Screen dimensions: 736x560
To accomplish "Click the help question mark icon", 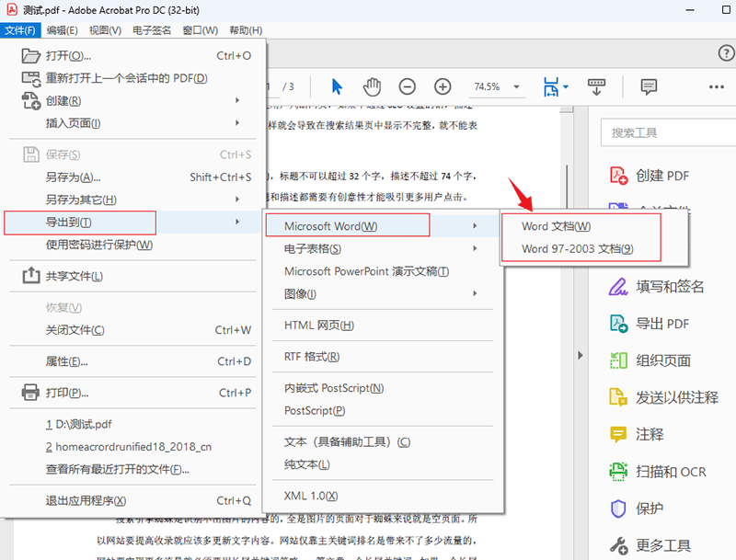I will tap(726, 53).
